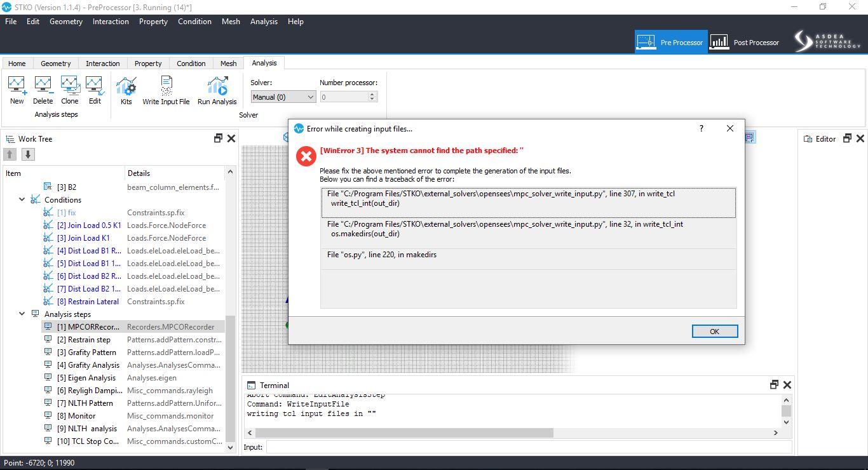Viewport: 868px width, 470px height.
Task: Switch to the Home ribbon tab
Action: (x=17, y=64)
